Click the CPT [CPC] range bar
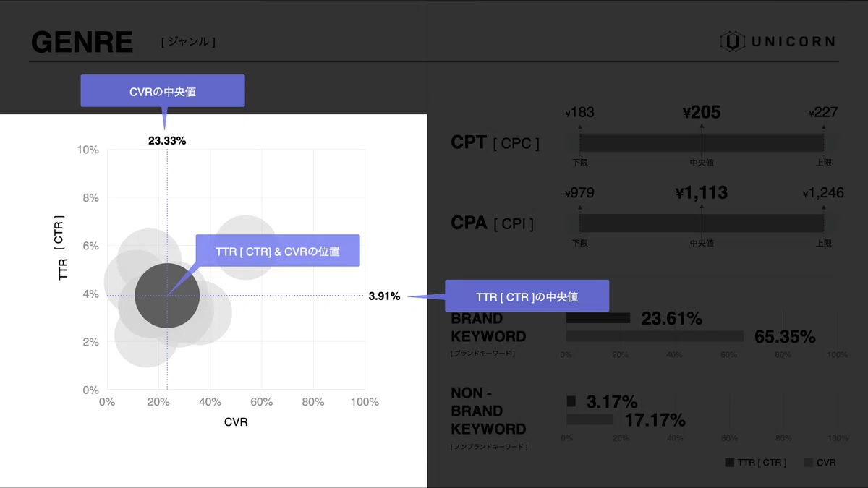Viewport: 868px width, 488px height. [x=702, y=142]
